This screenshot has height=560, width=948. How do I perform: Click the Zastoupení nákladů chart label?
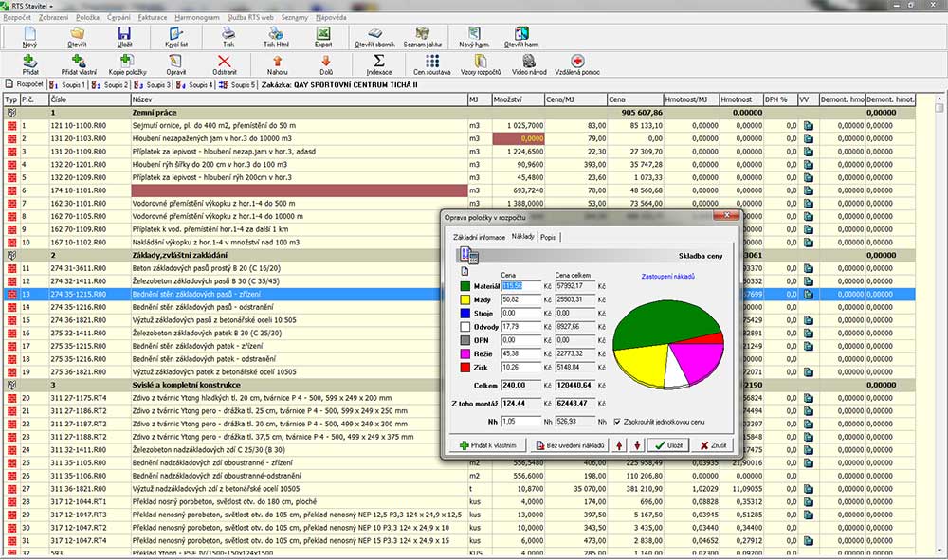coord(668,276)
